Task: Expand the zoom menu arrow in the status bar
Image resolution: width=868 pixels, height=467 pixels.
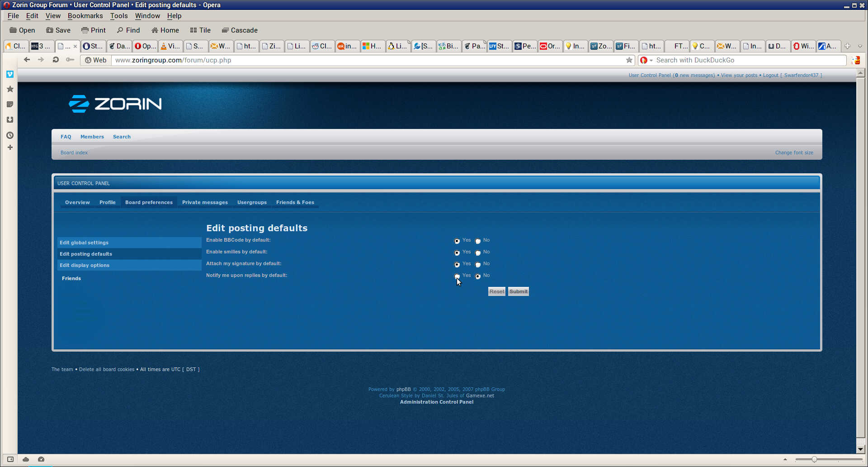Action: click(785, 459)
